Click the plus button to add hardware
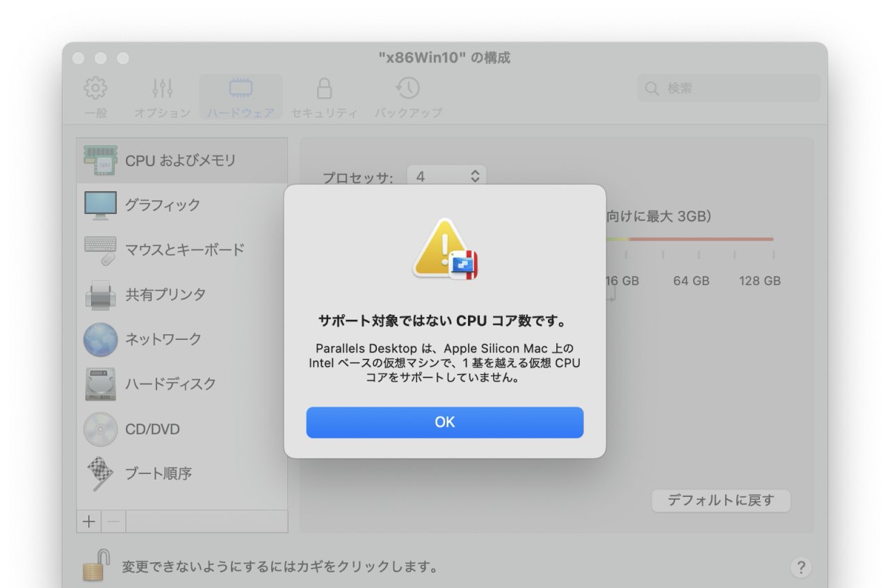This screenshot has height=588, width=890. tap(89, 522)
